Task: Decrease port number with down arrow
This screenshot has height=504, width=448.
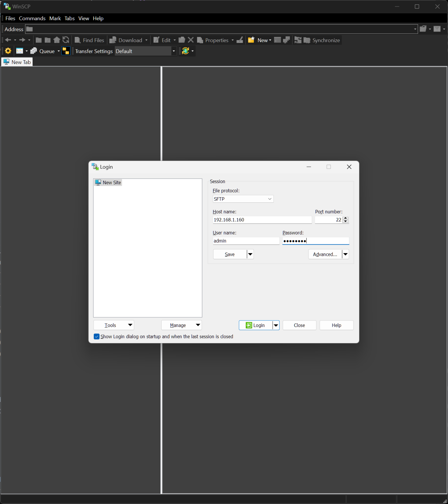Action: (345, 221)
